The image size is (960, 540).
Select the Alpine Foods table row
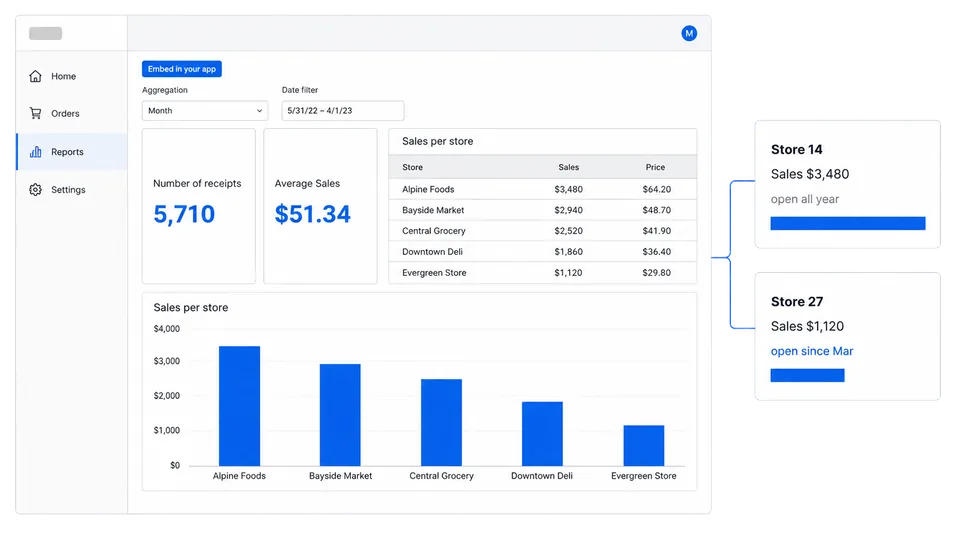(542, 189)
